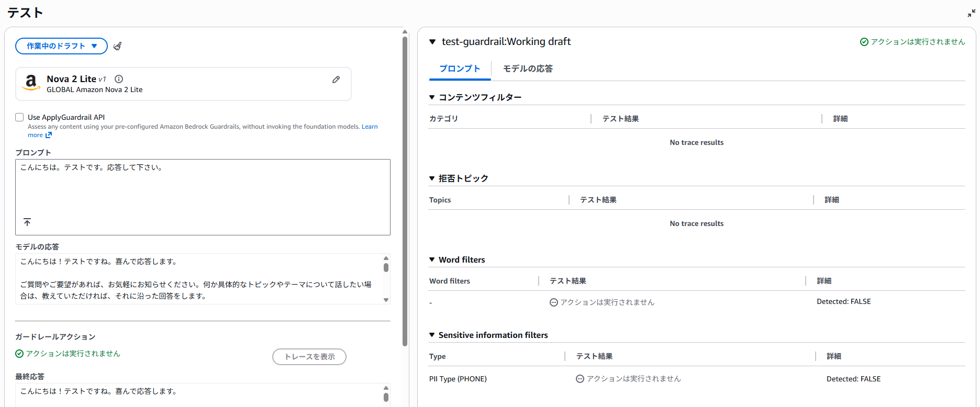Click the status icon in PII Type (PHONE) row
Screen dimensions: 980x407
pos(580,379)
